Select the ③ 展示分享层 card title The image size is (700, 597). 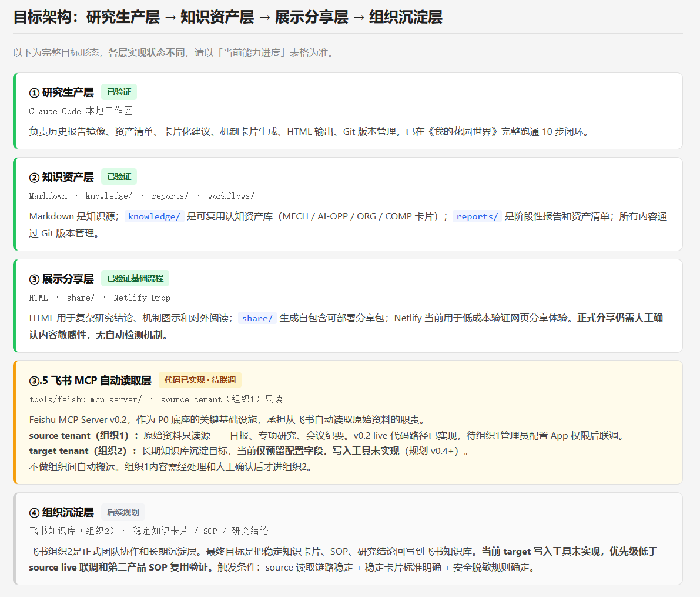click(x=62, y=279)
